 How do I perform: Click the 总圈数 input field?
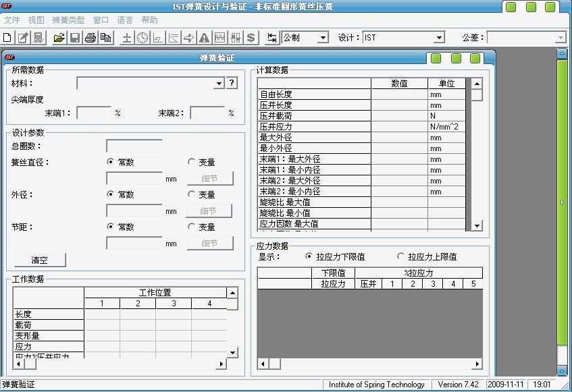tap(134, 146)
